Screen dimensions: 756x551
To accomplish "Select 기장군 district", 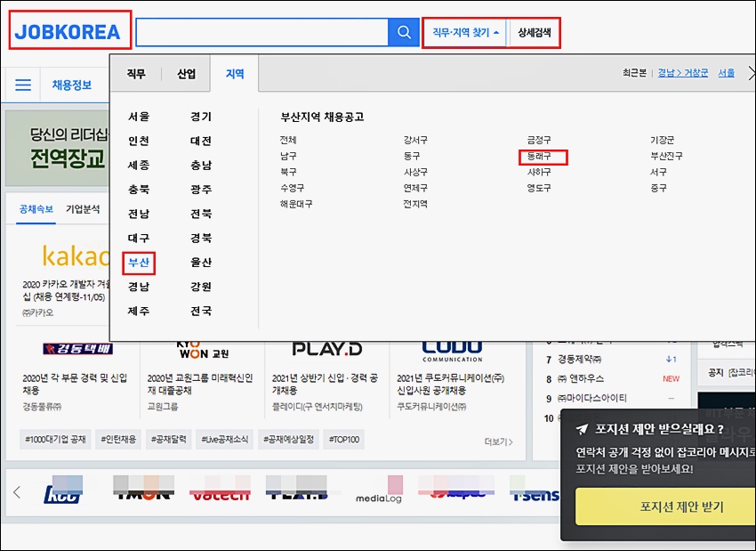I will [663, 140].
